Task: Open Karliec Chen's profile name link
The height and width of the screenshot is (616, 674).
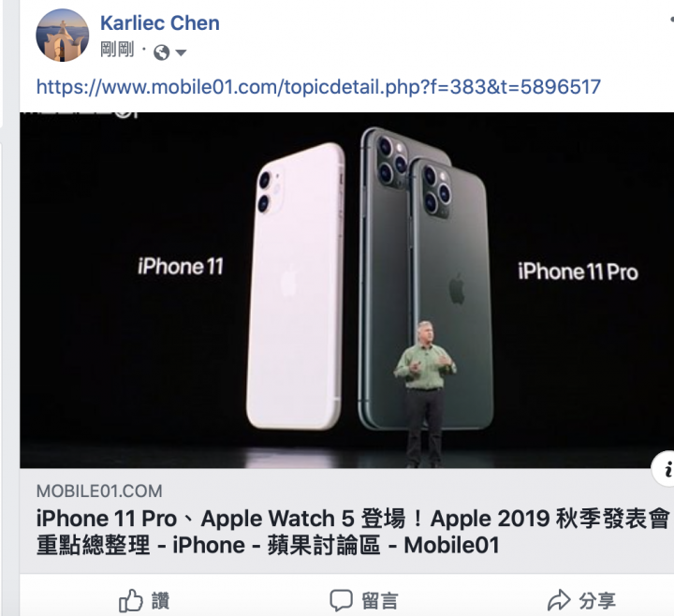Action: click(160, 23)
